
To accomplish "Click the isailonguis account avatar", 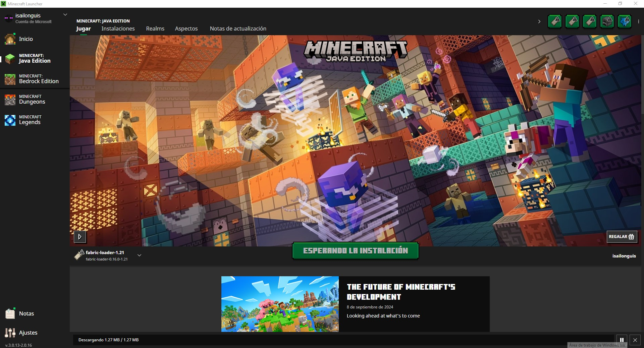I will (x=8, y=18).
